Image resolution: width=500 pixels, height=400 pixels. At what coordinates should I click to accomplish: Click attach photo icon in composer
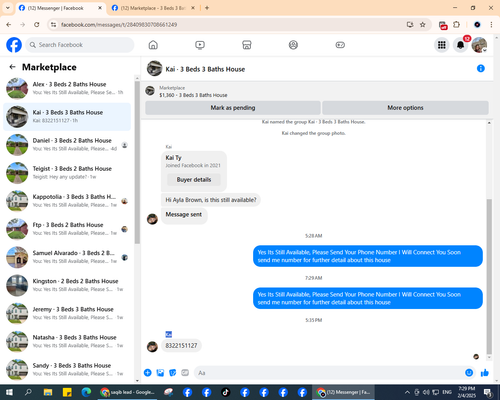[160, 373]
